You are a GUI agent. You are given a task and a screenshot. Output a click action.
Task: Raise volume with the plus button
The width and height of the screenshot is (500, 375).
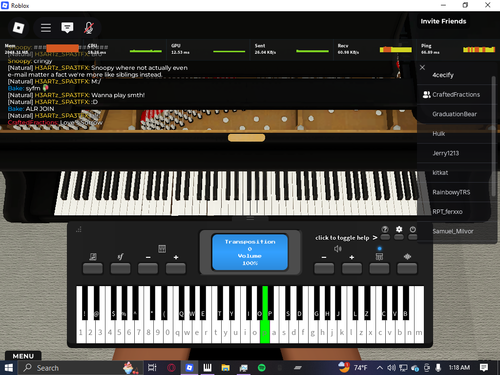tap(352, 268)
